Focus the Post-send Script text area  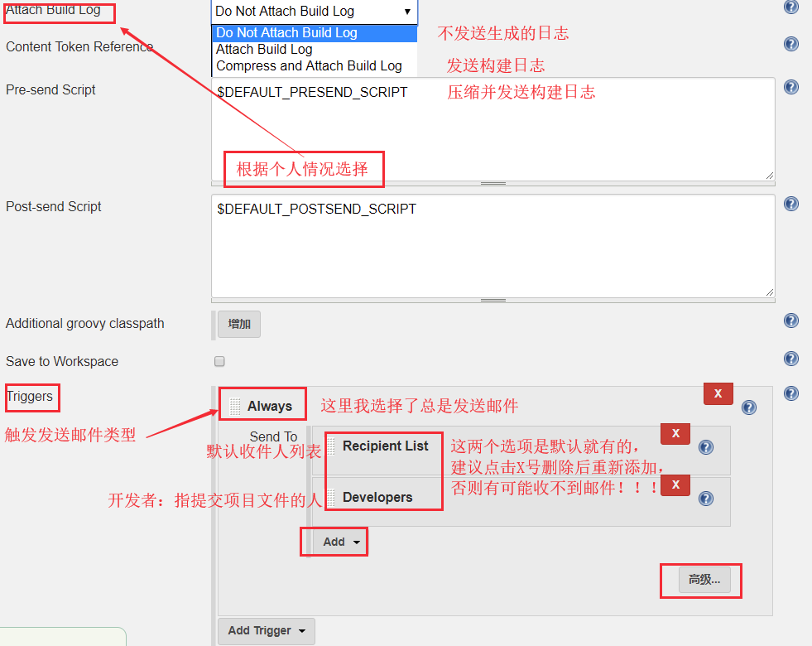coord(493,246)
